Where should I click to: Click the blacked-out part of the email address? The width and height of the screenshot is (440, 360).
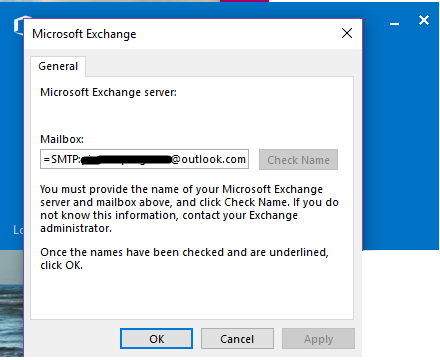[x=126, y=160]
